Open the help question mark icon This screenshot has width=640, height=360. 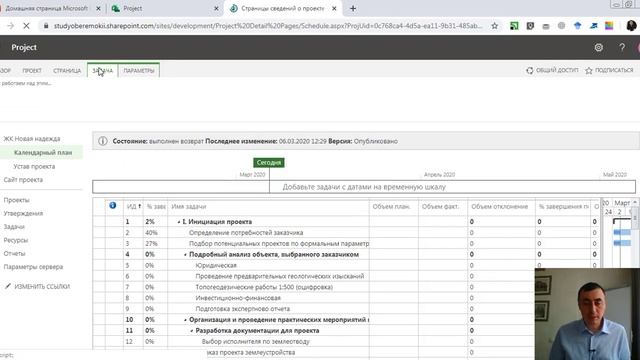(622, 47)
